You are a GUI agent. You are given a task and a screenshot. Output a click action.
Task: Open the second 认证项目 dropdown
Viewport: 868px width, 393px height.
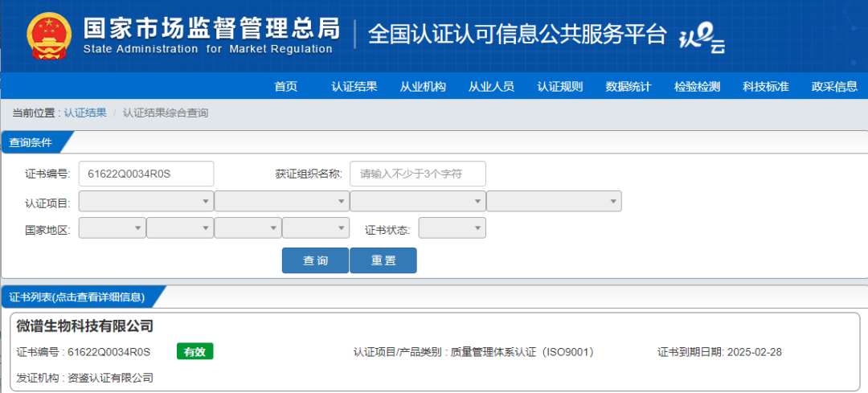282,201
